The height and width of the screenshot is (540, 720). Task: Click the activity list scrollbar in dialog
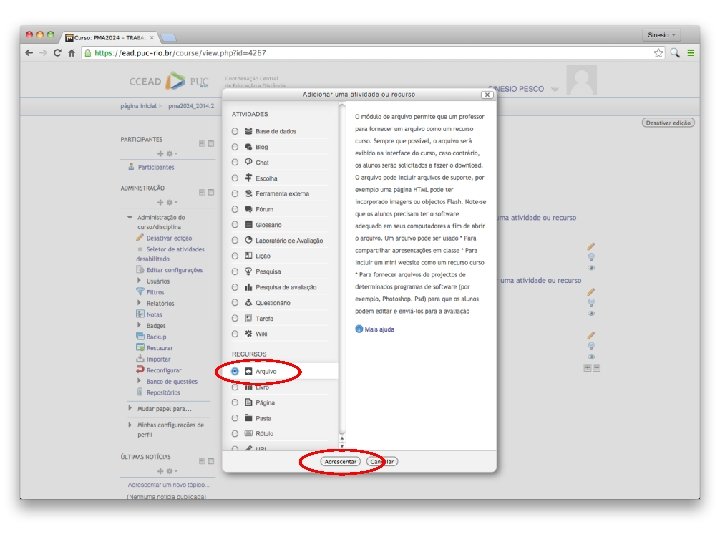[342, 269]
